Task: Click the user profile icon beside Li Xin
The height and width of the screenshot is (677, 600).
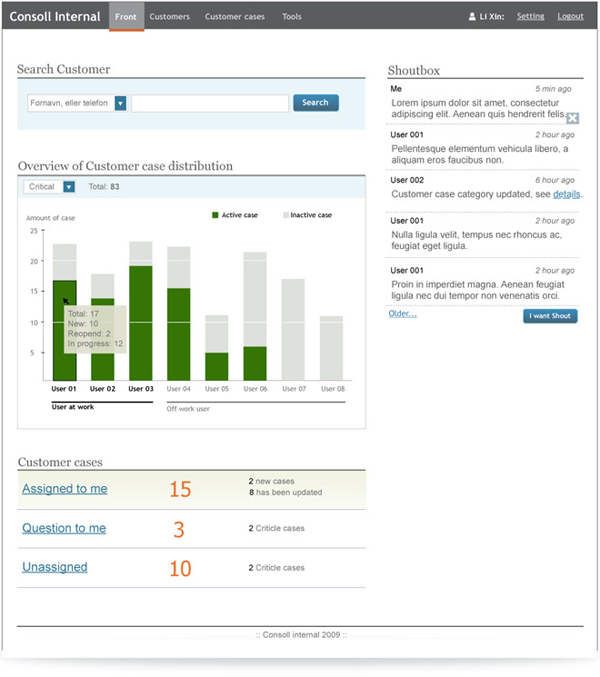Action: [472, 16]
